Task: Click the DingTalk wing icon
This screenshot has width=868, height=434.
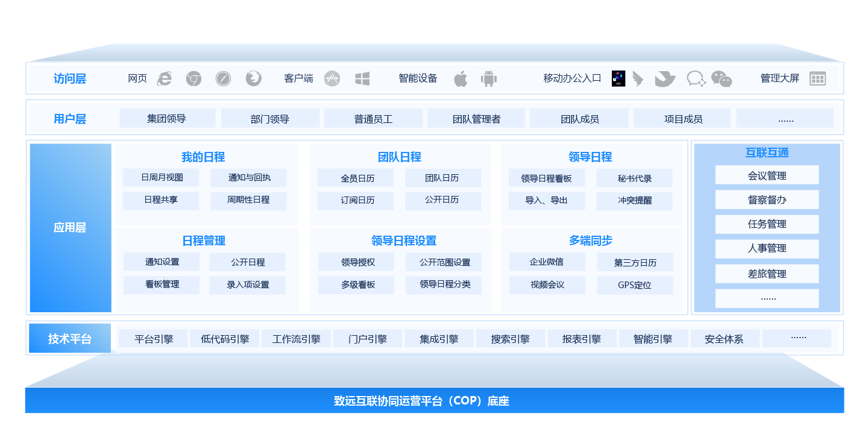Action: point(638,79)
